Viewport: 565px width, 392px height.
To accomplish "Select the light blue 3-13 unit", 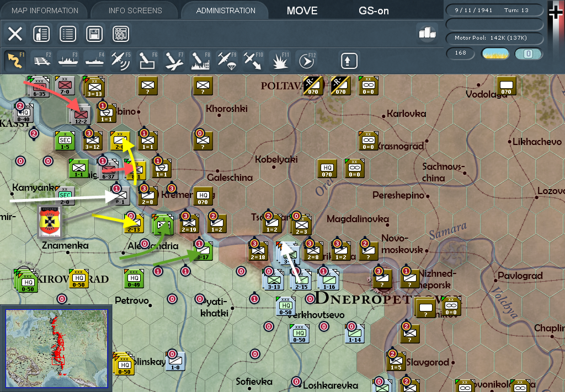I will click(x=274, y=280).
